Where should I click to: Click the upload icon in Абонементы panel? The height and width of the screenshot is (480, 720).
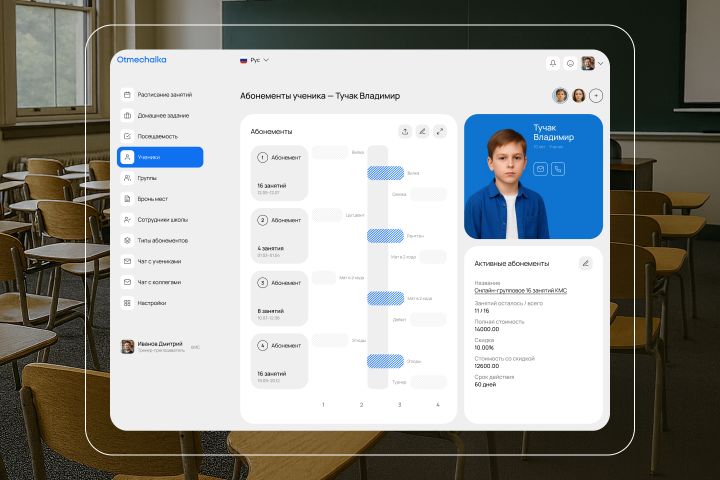pos(405,132)
